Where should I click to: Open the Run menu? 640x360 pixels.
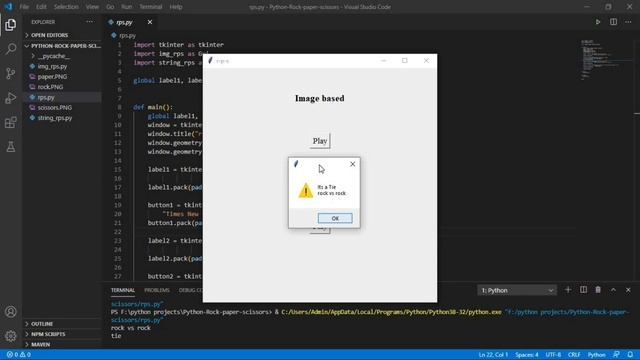(x=127, y=7)
